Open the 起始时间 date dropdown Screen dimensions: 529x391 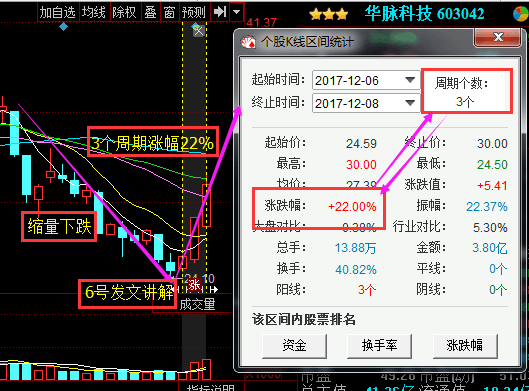[410, 80]
